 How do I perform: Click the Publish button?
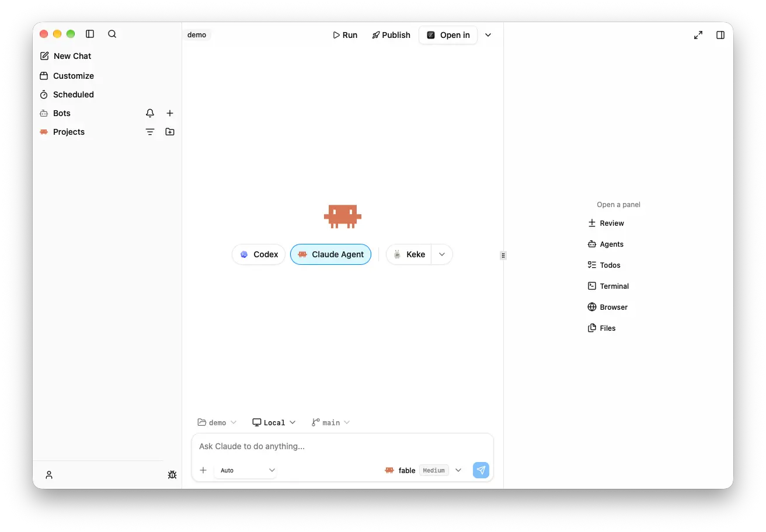coord(391,35)
